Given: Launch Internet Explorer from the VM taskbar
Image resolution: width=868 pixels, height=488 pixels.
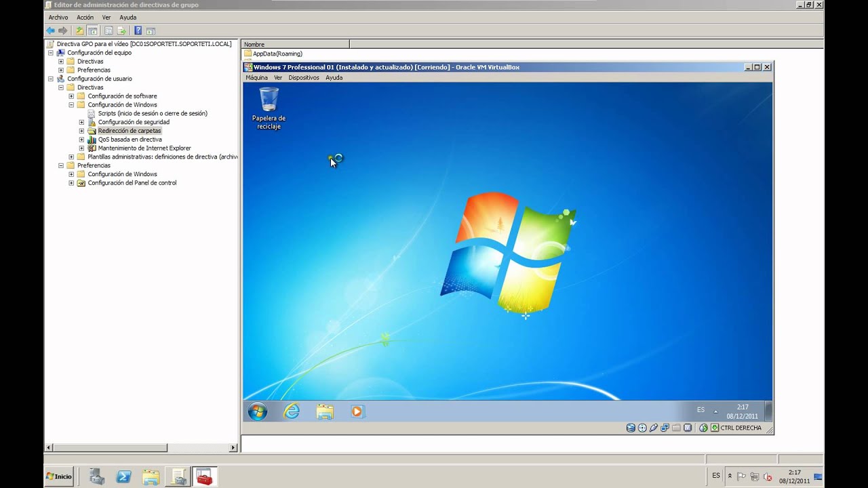Looking at the screenshot, I should [292, 411].
